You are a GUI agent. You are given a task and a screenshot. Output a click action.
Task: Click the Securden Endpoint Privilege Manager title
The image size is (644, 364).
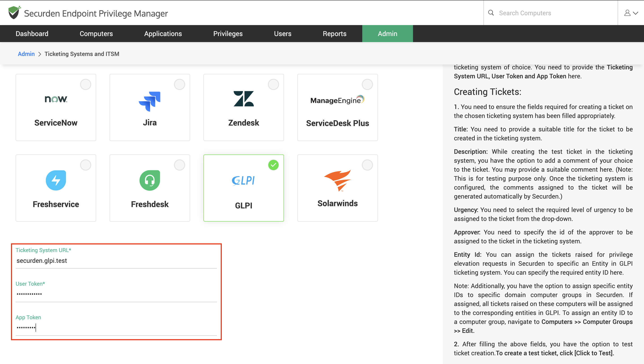tap(96, 13)
